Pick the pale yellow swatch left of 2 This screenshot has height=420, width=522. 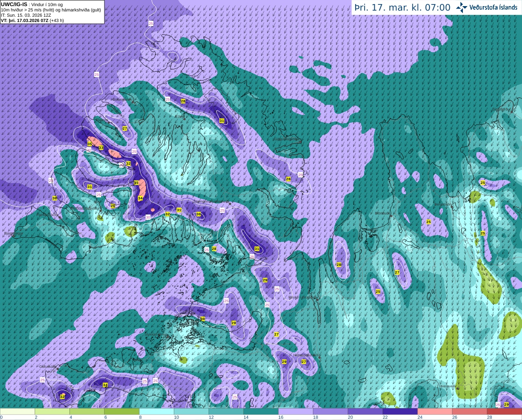click(18, 411)
